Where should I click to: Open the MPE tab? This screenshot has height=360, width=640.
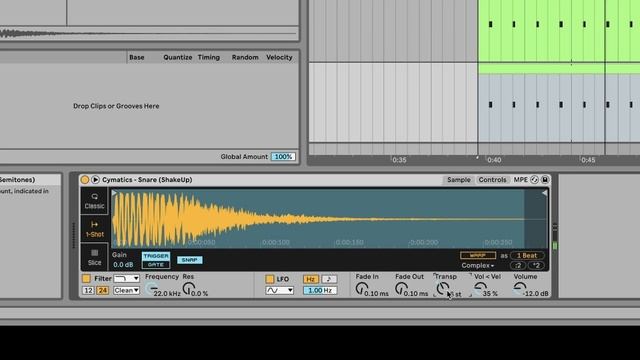coord(520,180)
